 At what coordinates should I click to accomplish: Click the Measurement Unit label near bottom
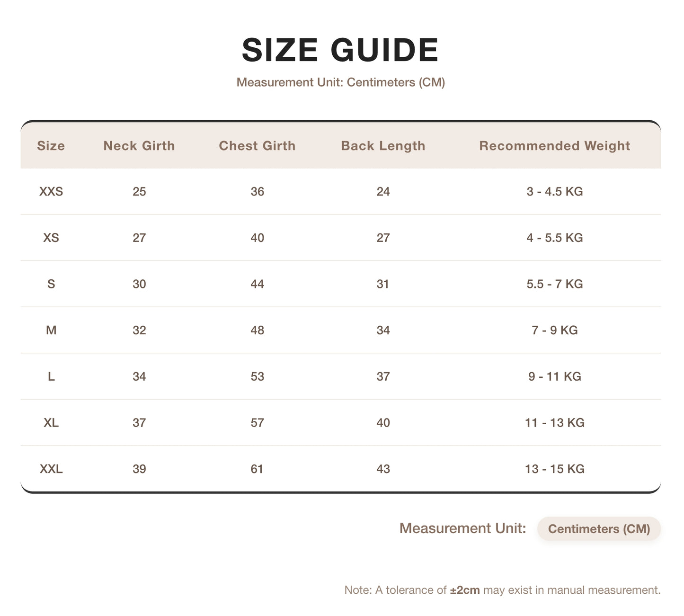[462, 528]
